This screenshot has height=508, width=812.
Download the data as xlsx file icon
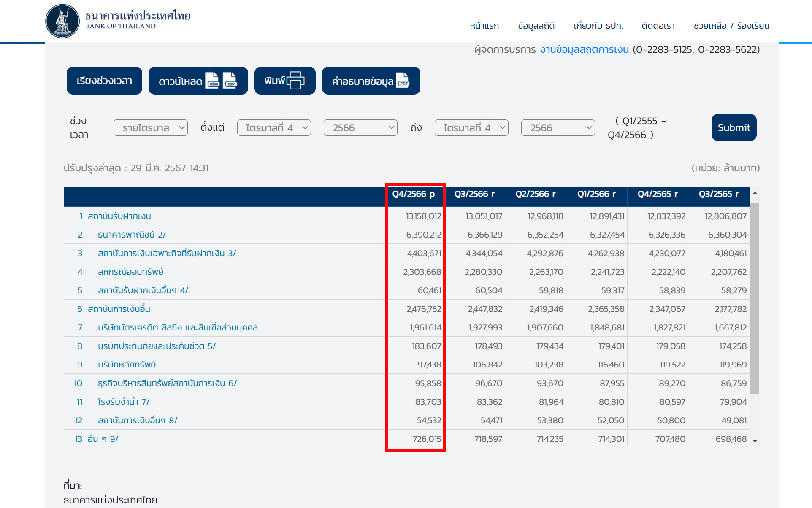pos(212,81)
